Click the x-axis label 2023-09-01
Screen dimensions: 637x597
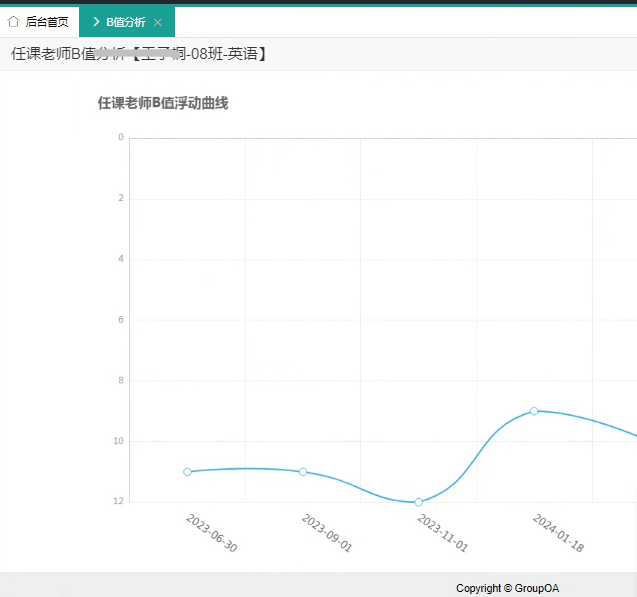pos(327,533)
